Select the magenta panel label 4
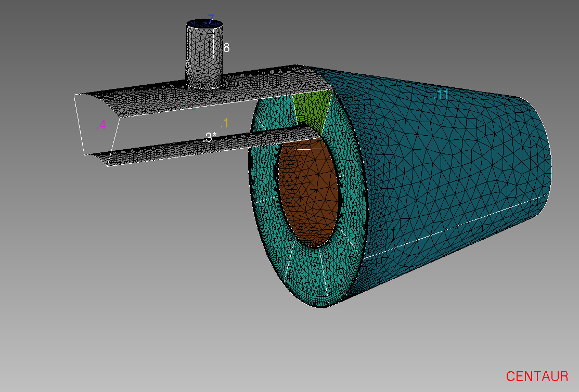 [x=102, y=125]
